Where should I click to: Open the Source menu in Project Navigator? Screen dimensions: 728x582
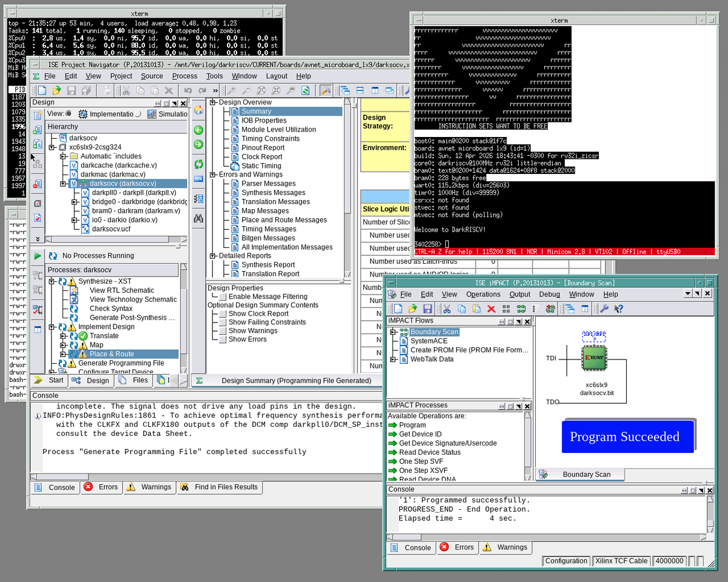pyautogui.click(x=152, y=76)
